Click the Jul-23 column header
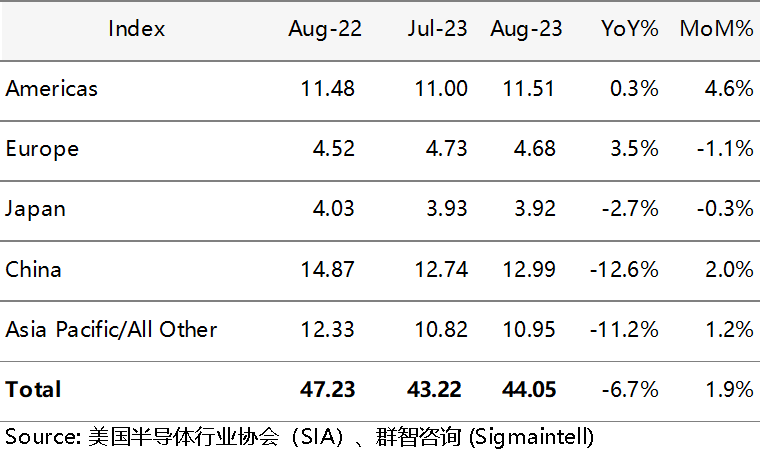Viewport: 761px width, 457px height. pos(437,29)
